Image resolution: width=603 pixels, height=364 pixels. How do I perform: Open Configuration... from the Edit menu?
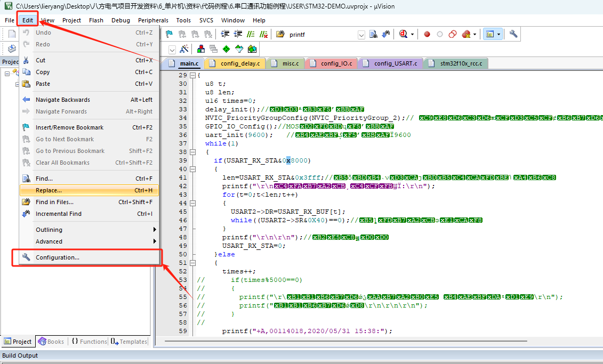pos(89,257)
